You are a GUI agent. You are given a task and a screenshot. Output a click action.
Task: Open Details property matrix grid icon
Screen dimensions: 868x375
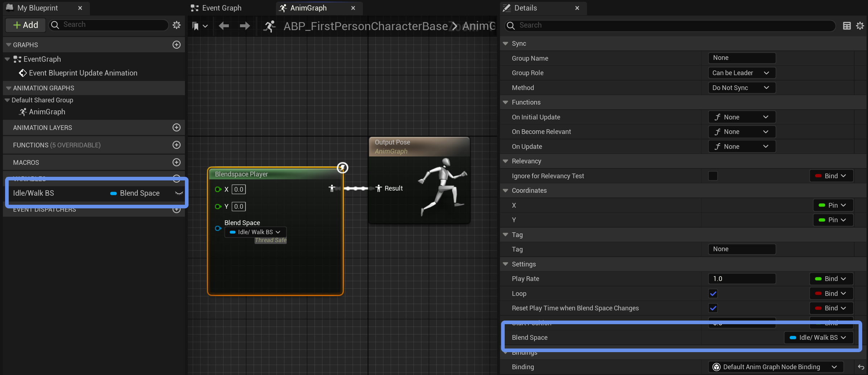[x=847, y=25]
